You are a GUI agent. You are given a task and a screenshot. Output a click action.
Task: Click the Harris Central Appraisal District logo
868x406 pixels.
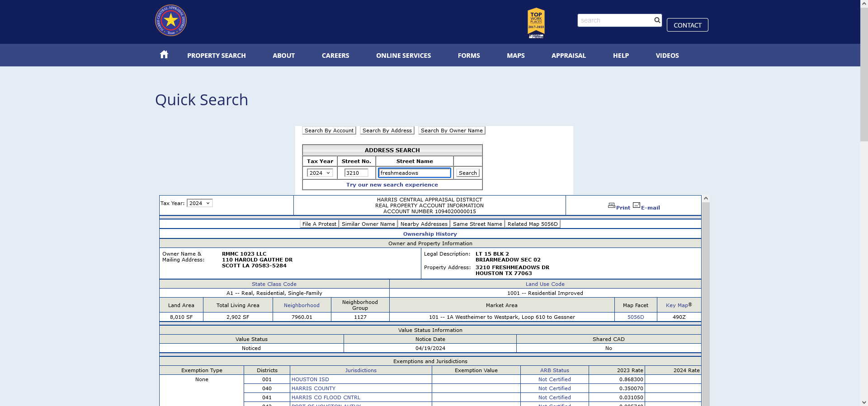point(171,20)
